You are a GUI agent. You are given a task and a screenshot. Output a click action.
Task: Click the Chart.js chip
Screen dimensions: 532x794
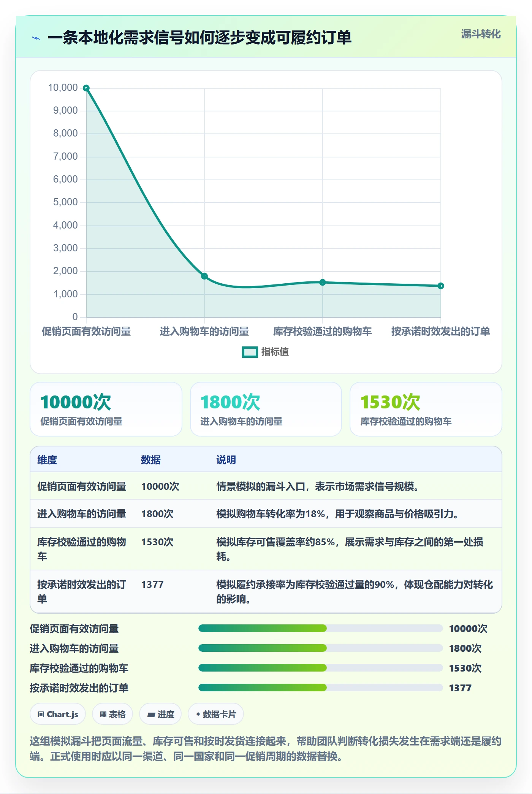pos(58,714)
